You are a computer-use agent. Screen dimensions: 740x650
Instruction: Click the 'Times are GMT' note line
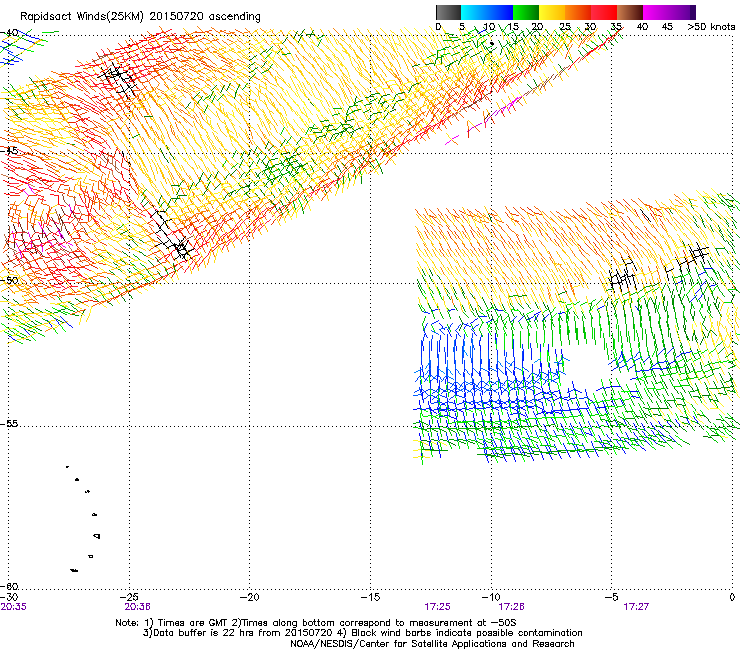(316, 623)
